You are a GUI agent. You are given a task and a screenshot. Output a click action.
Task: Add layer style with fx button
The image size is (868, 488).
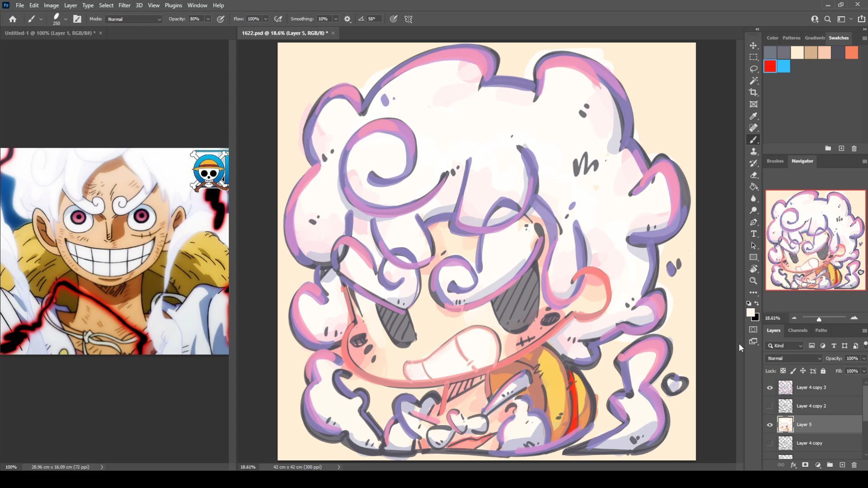(793, 465)
